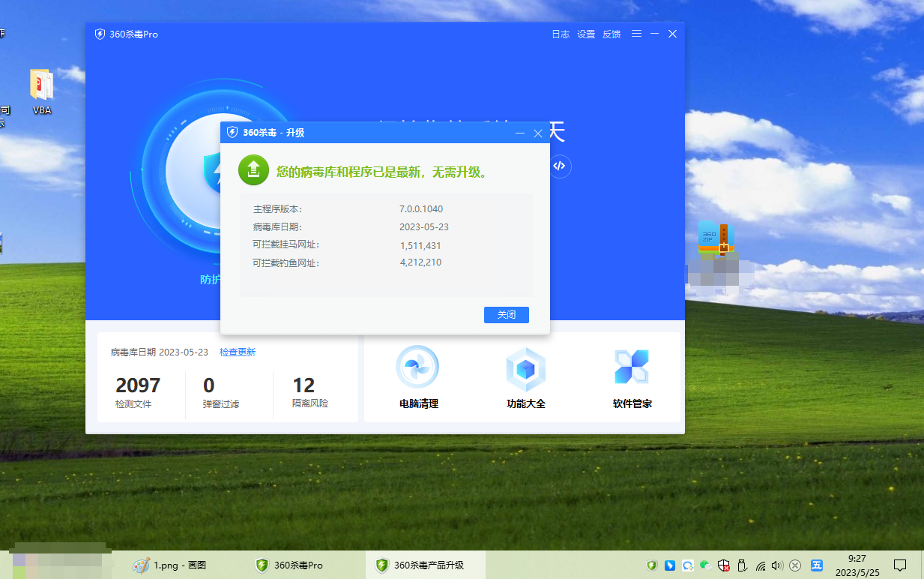This screenshot has width=924, height=579.
Task: Click 360杀毒Pro shield logo in title bar
Action: 100,34
